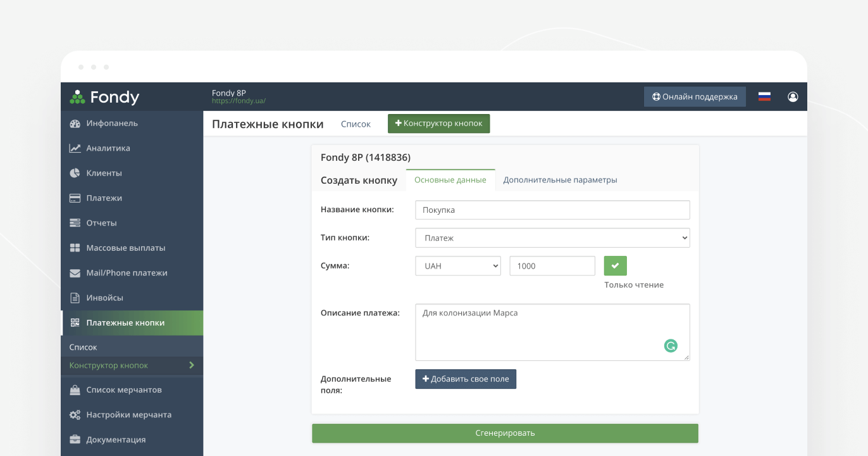
Task: Go to Настройки мерчанта
Action: 132,415
